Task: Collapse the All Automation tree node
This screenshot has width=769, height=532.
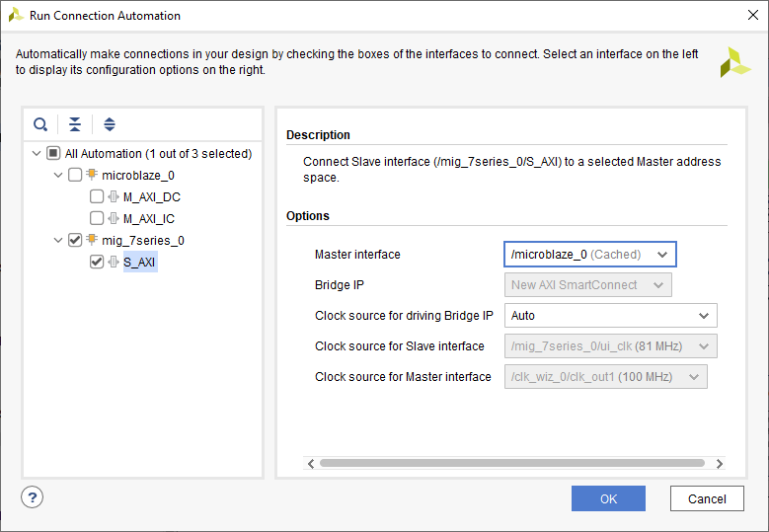Action: (x=37, y=153)
